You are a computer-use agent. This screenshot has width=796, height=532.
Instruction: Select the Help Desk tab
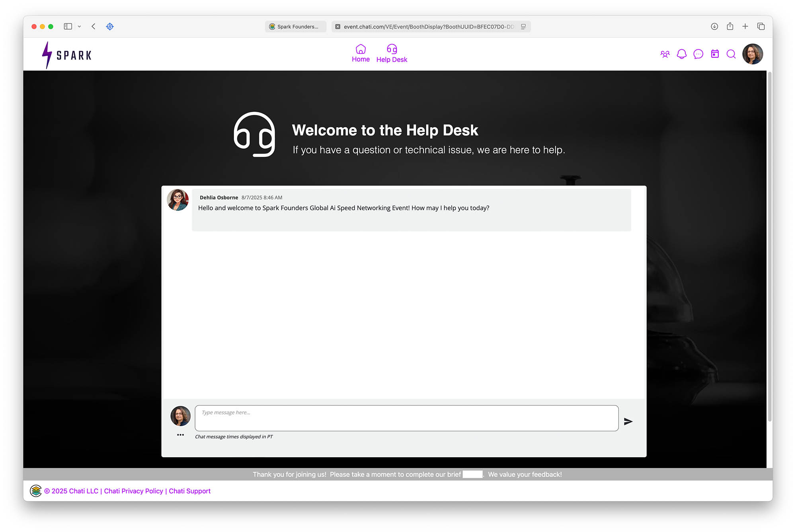pos(392,54)
